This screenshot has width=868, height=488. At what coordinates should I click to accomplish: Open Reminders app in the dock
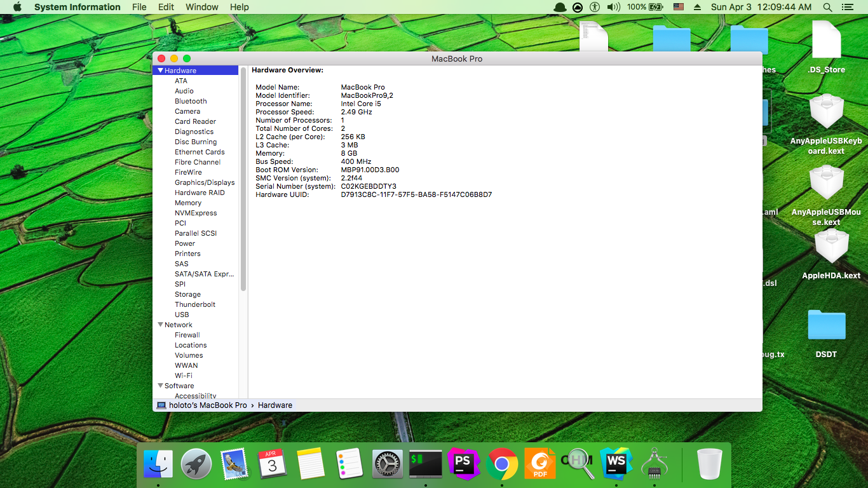click(x=349, y=464)
